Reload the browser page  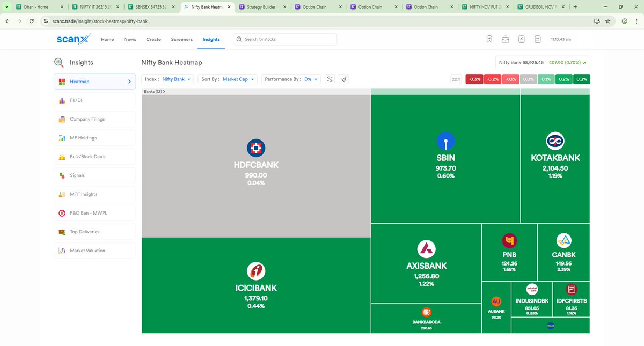(x=32, y=21)
